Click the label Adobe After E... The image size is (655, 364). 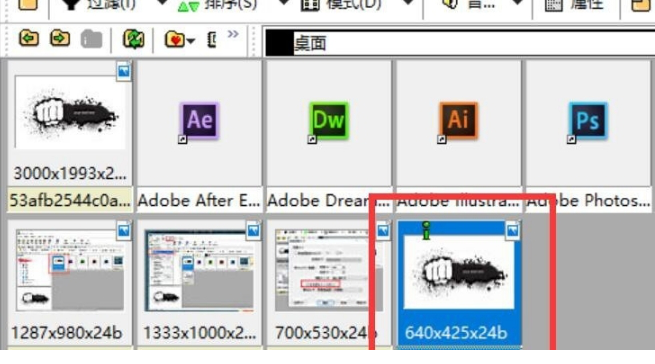pos(199,201)
